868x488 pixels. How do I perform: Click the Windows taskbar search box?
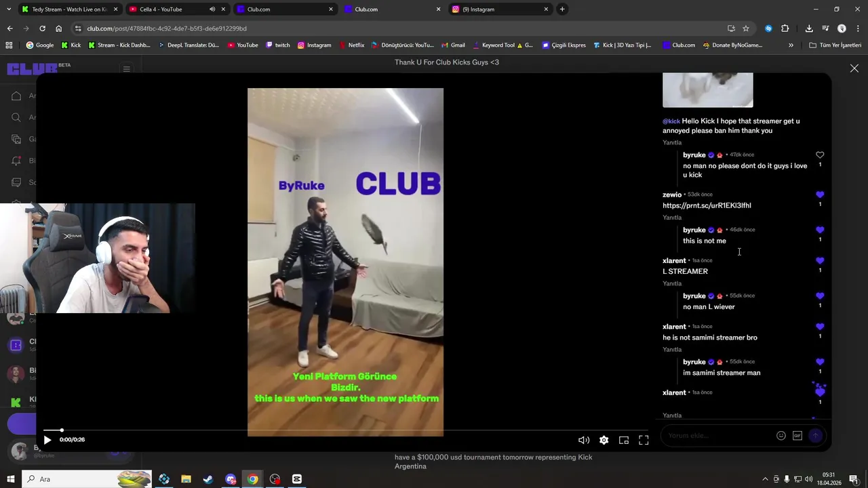coord(87,479)
